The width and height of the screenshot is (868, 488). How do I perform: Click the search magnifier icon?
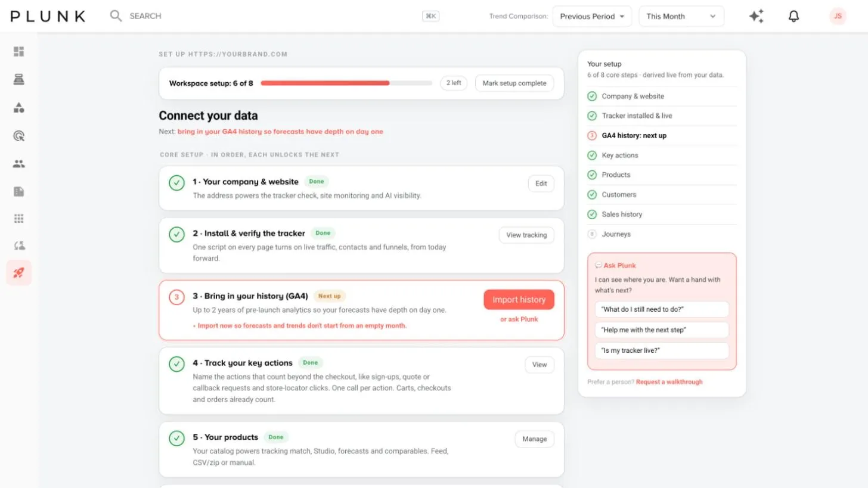point(116,16)
